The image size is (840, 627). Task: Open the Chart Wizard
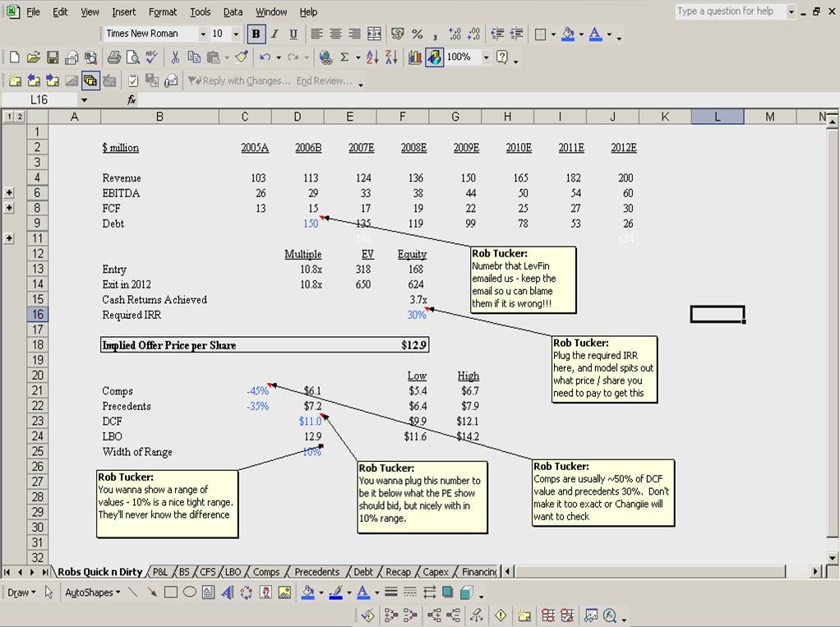pos(414,58)
